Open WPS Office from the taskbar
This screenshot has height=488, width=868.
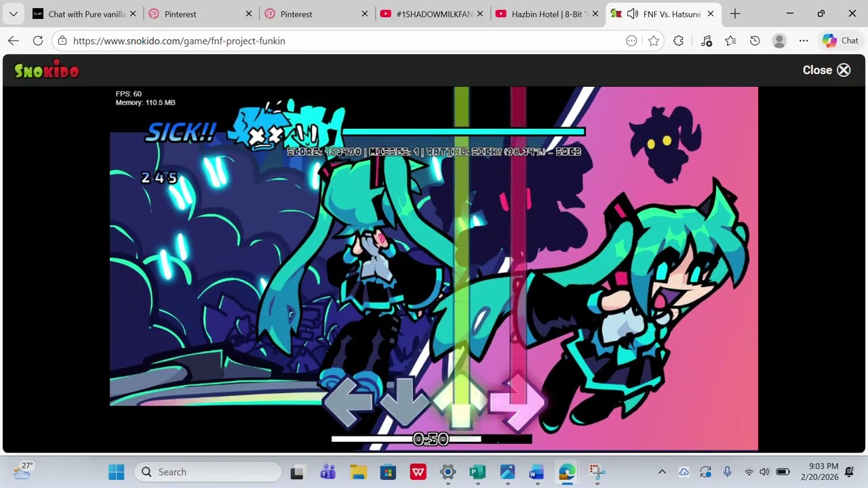tap(418, 472)
